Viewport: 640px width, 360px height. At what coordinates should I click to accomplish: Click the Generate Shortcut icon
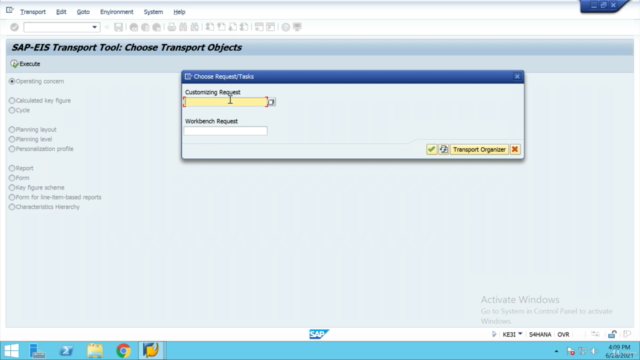271,27
